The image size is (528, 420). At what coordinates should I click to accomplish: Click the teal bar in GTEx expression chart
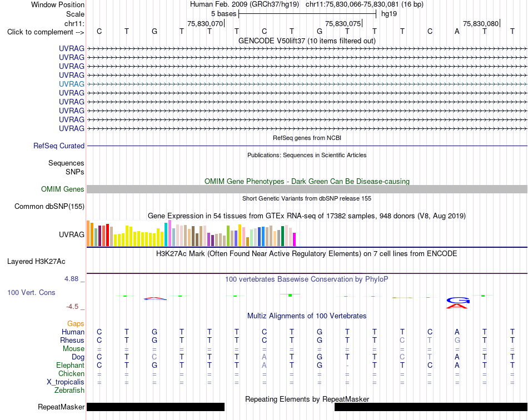pos(166,234)
